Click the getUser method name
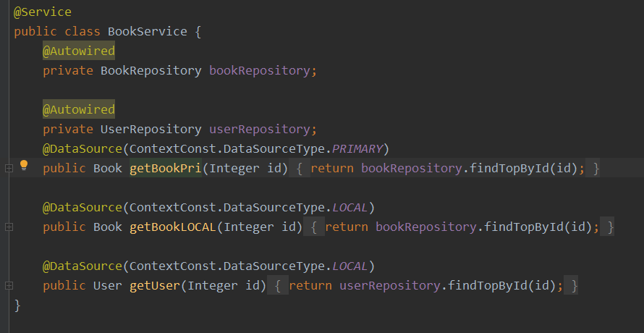This screenshot has width=644, height=333. 156,285
